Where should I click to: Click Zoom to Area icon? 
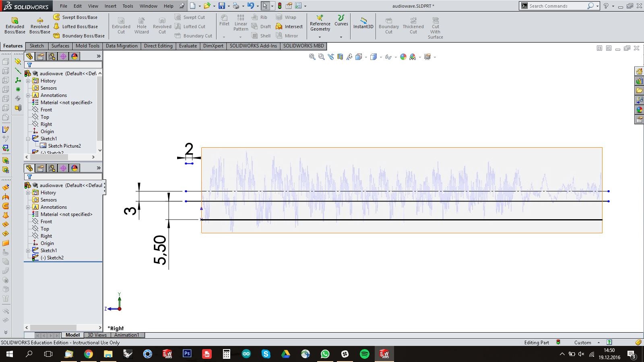[x=321, y=57]
